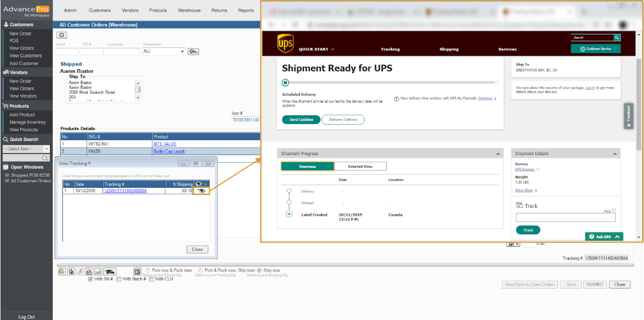Screen dimensions: 644x320
Task: Toggle the With SN # checkbox
Action: (x=91, y=279)
